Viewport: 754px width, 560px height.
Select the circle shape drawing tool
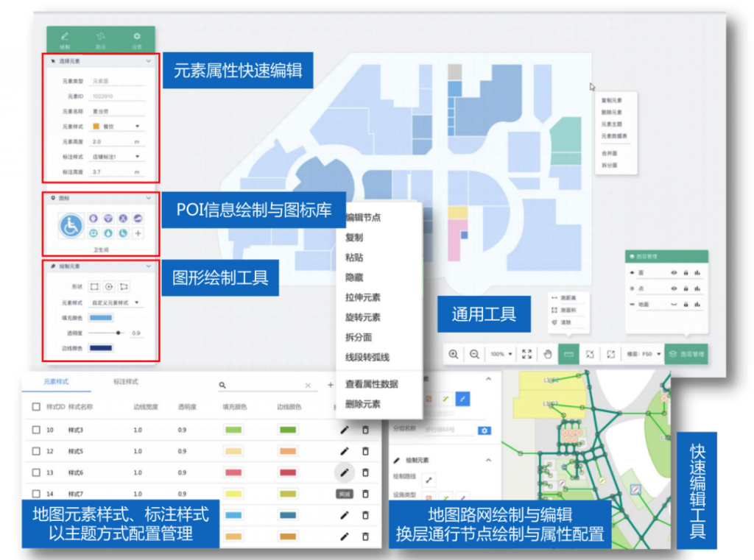tap(110, 287)
